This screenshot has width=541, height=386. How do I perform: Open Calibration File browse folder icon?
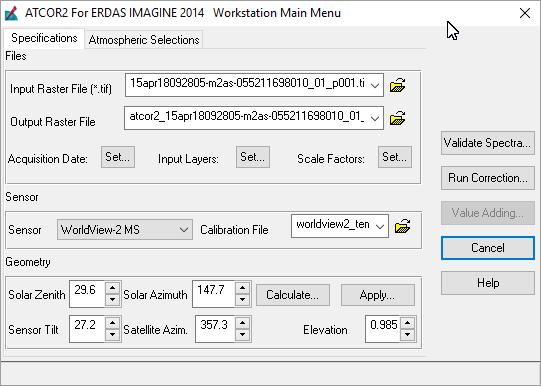[402, 226]
